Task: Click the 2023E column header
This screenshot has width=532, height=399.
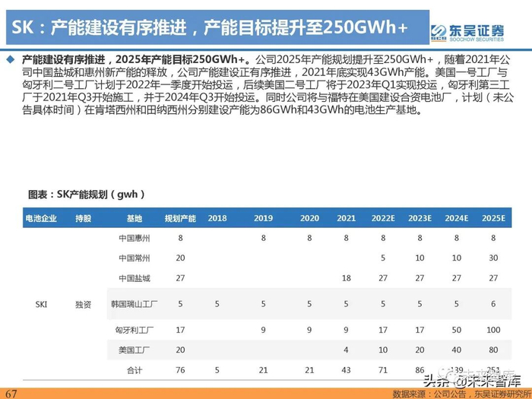Action: tap(420, 218)
